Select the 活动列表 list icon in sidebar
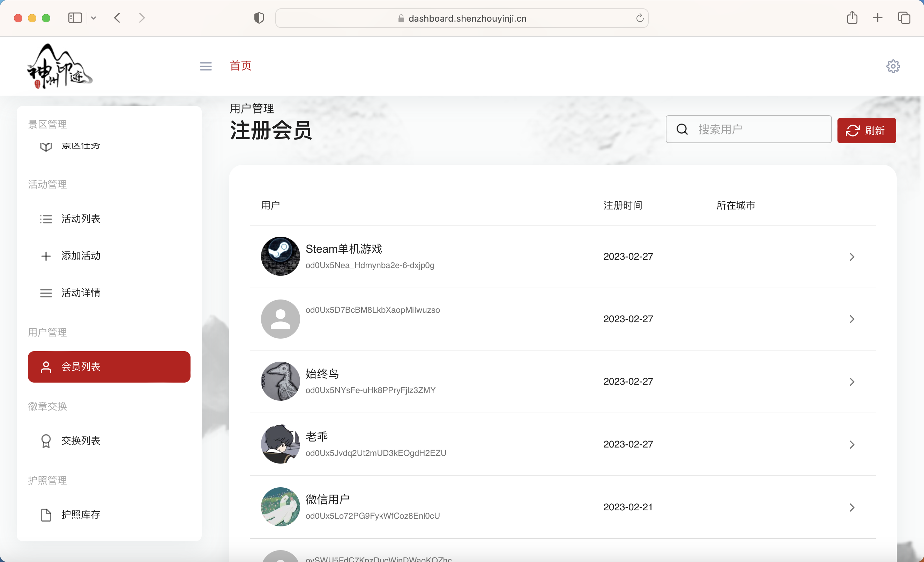 point(46,219)
